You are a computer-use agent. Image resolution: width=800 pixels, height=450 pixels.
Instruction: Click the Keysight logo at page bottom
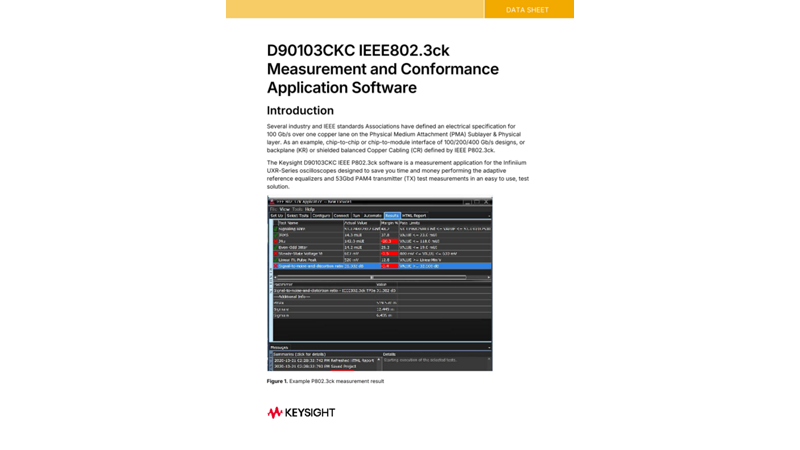tap(301, 413)
